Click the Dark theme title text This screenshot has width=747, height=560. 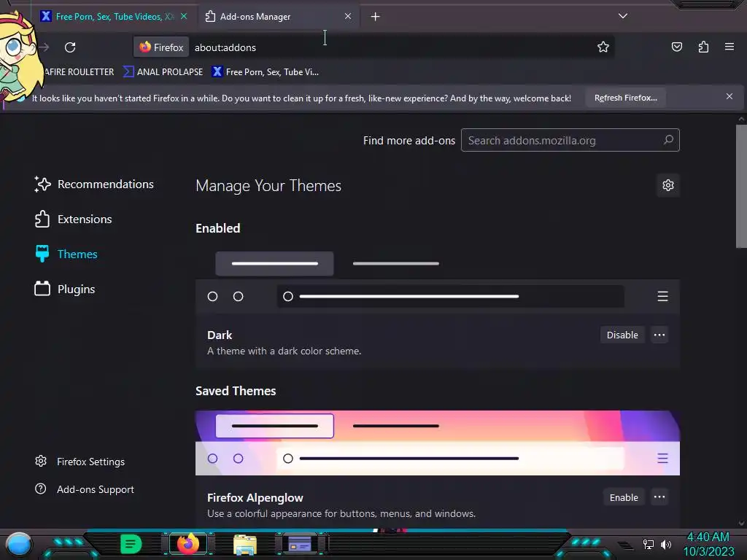220,335
